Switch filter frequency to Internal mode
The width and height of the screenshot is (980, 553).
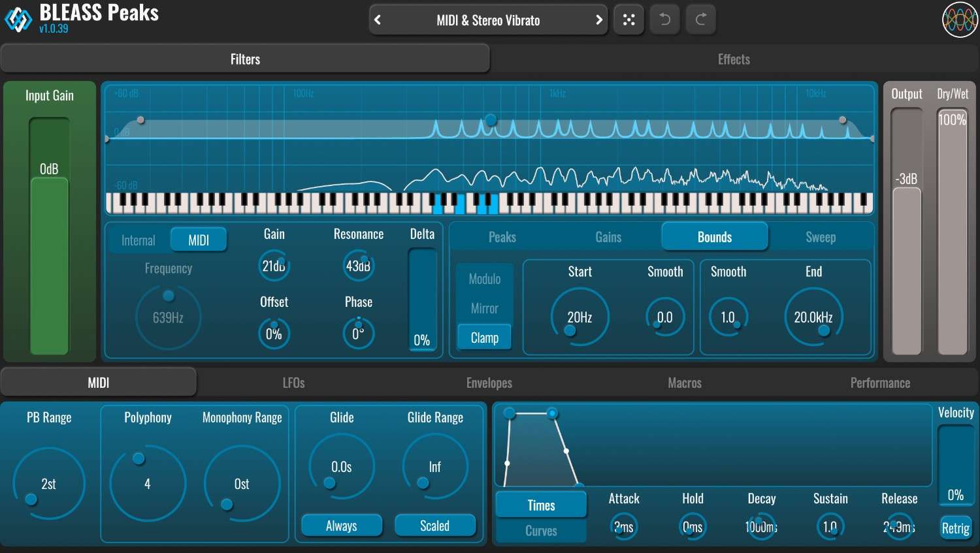(138, 239)
